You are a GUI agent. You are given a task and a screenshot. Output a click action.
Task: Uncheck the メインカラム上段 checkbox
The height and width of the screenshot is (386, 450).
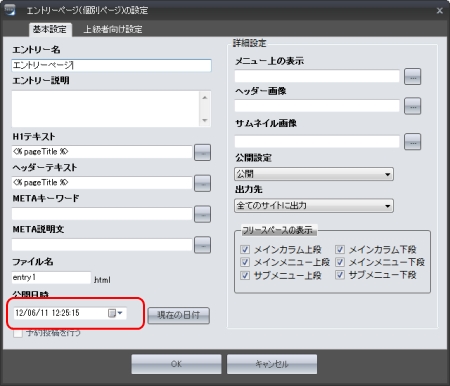(x=245, y=249)
